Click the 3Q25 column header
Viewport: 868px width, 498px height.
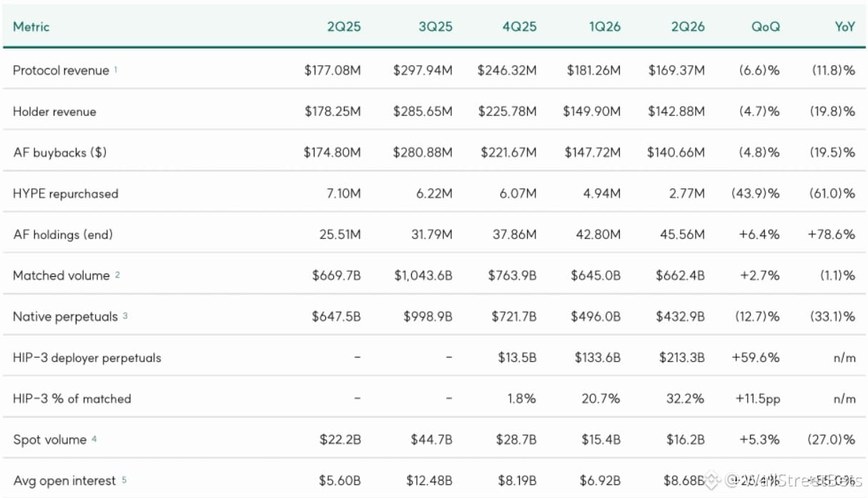click(x=435, y=27)
